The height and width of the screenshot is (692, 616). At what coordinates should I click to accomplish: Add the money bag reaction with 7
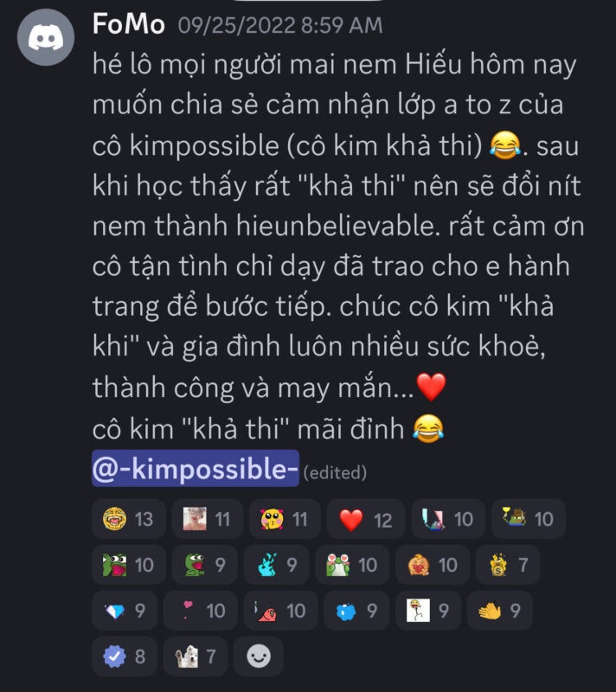click(508, 565)
